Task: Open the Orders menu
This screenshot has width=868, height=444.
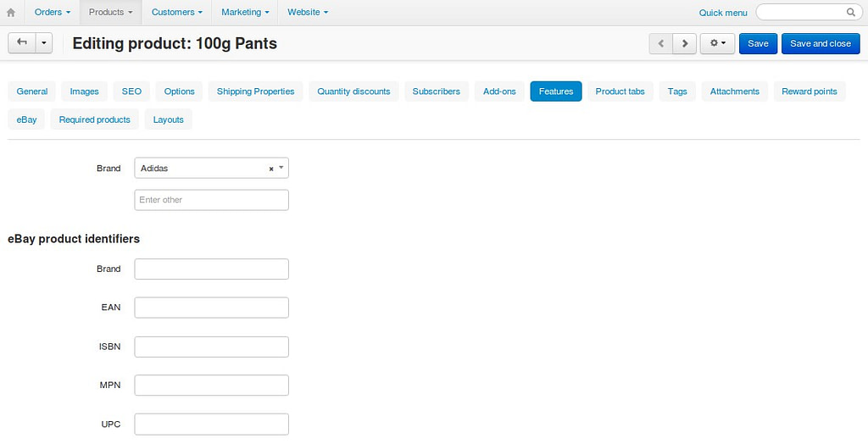Action: click(x=53, y=12)
